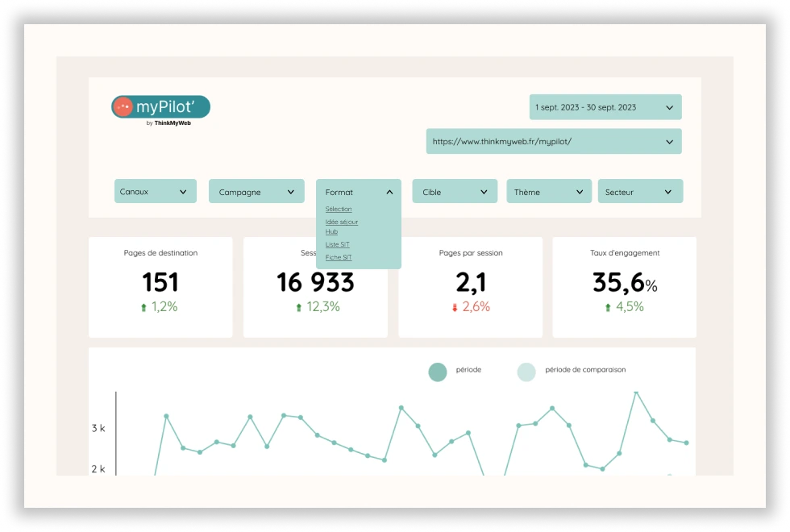
Task: Select Fiche SIT format option
Action: pos(339,258)
